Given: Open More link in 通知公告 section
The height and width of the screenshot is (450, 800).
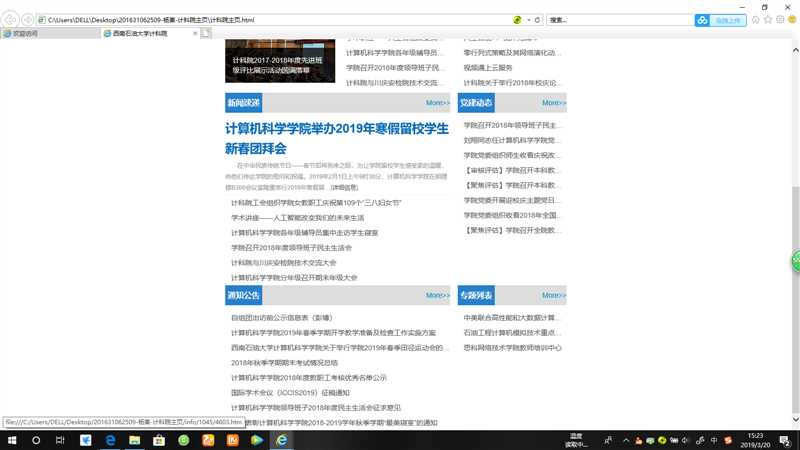Looking at the screenshot, I should tap(437, 295).
